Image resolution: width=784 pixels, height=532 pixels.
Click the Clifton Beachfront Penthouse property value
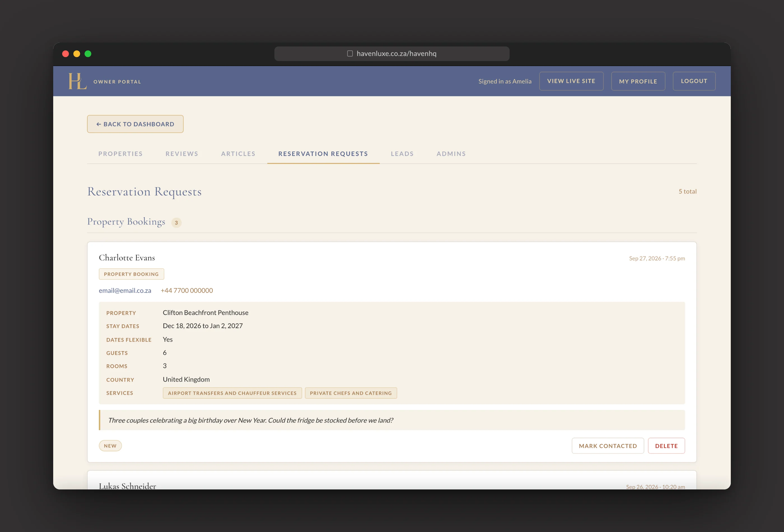pos(206,313)
